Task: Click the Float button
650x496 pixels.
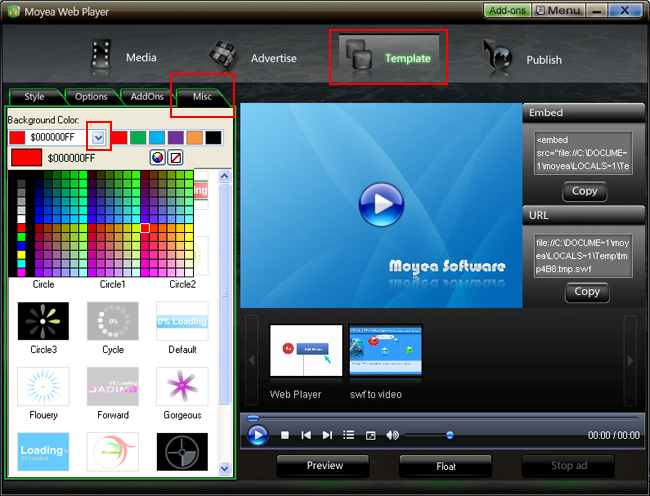Action: [x=446, y=467]
